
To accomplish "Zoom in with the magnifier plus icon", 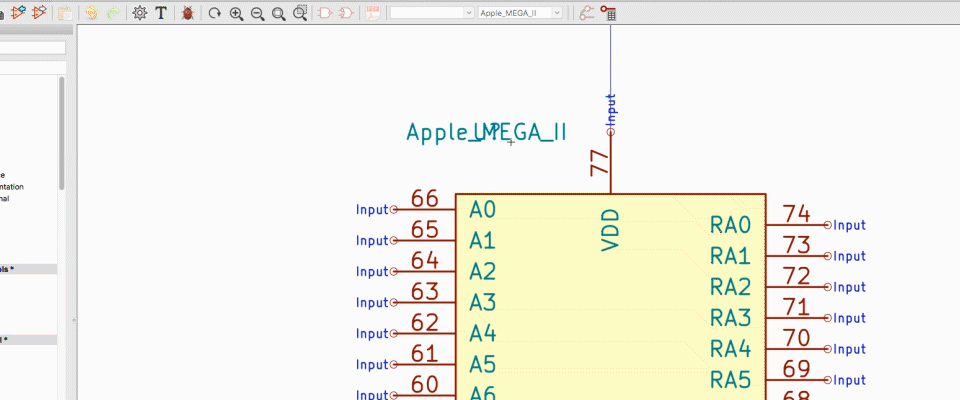I will [236, 13].
